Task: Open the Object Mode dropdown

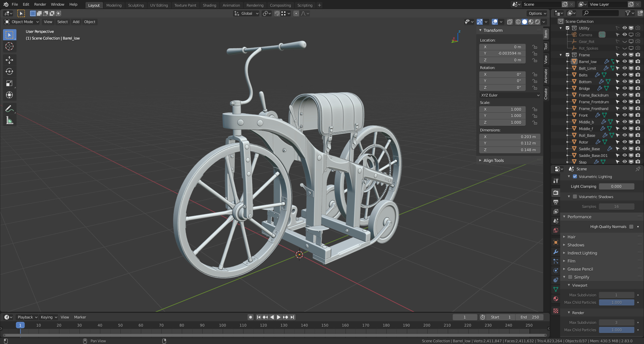Action: [x=22, y=22]
